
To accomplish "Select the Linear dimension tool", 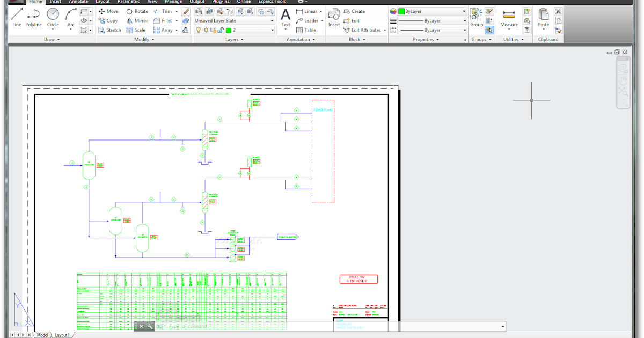I will [306, 11].
